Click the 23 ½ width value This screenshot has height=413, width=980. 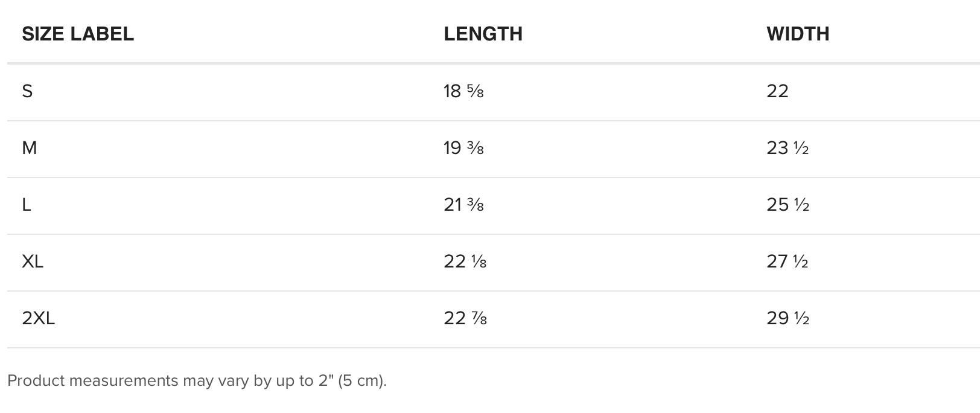click(787, 148)
